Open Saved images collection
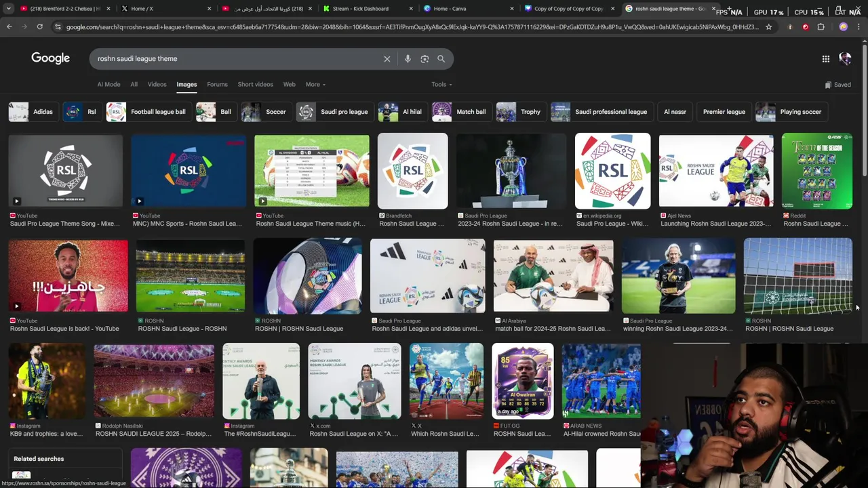Image resolution: width=868 pixels, height=488 pixels. [838, 85]
